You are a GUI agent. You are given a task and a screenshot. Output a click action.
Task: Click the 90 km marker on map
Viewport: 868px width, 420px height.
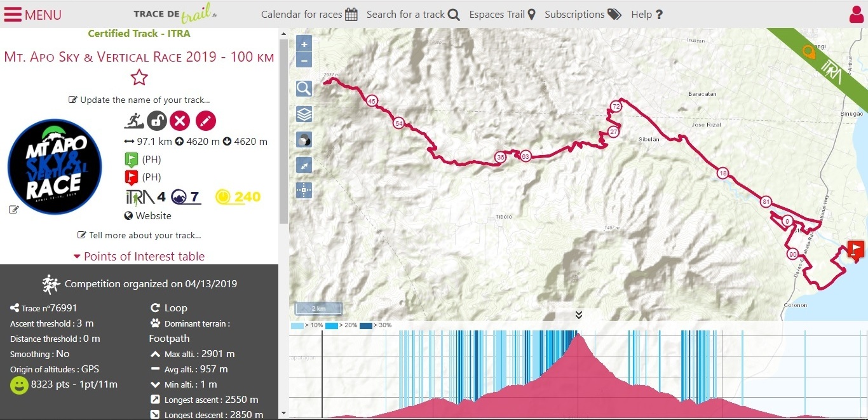coord(792,254)
